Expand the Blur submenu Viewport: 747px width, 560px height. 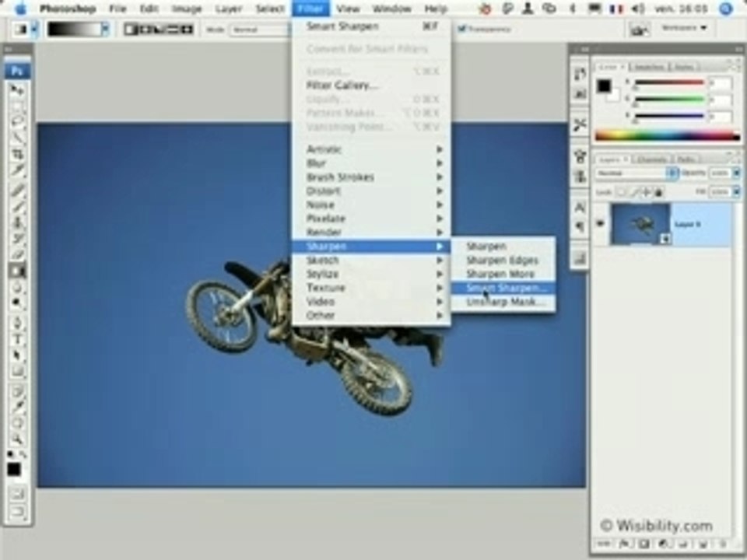pos(372,163)
